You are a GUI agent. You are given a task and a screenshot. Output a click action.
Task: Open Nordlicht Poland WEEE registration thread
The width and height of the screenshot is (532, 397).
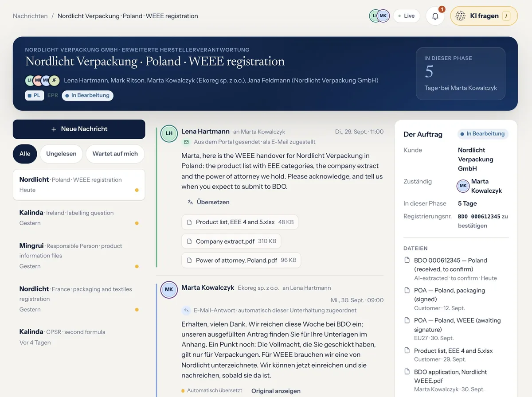79,185
